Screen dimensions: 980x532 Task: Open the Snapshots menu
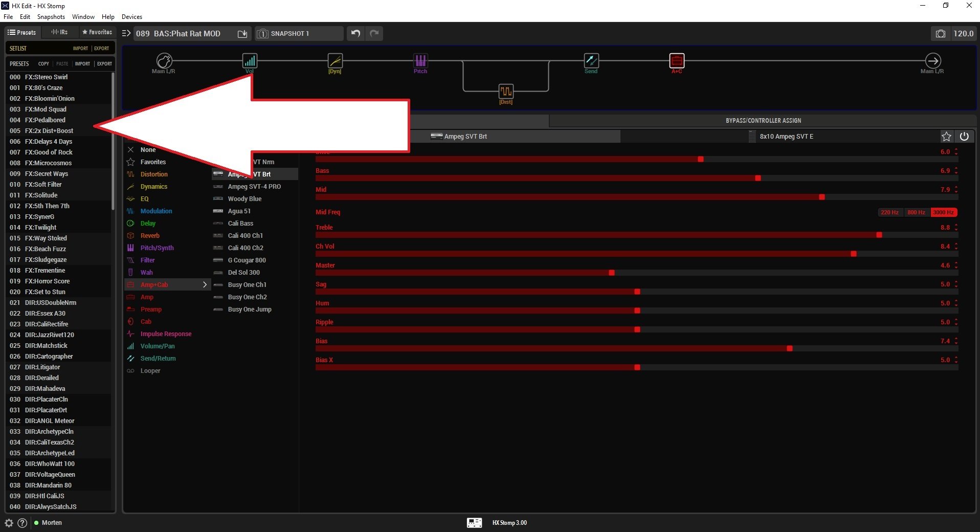51,17
